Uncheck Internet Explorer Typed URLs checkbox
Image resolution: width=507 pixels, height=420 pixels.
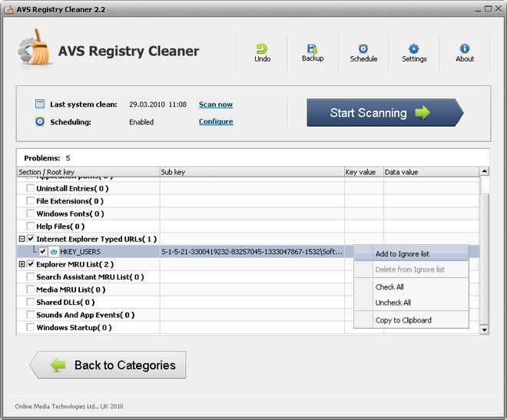[x=31, y=239]
